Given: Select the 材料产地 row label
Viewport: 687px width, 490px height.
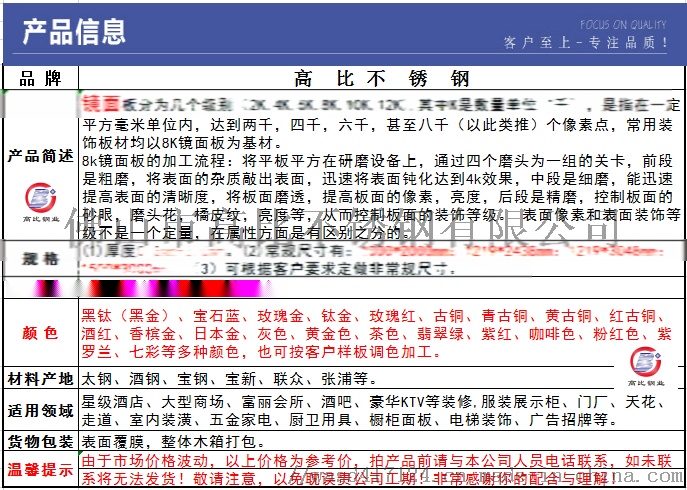Looking at the screenshot, I should click(41, 379).
